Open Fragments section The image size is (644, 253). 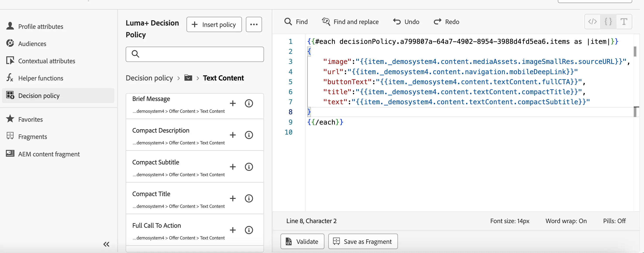click(x=27, y=137)
